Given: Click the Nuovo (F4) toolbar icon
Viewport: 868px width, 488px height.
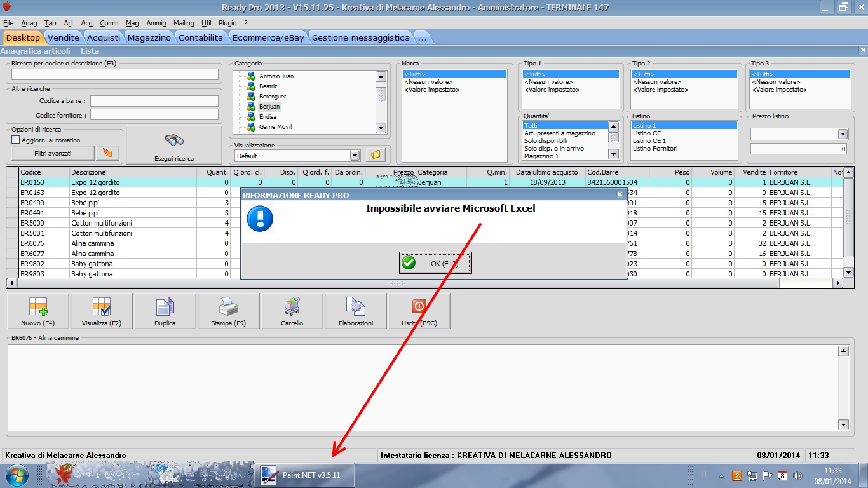Looking at the screenshot, I should click(x=38, y=308).
